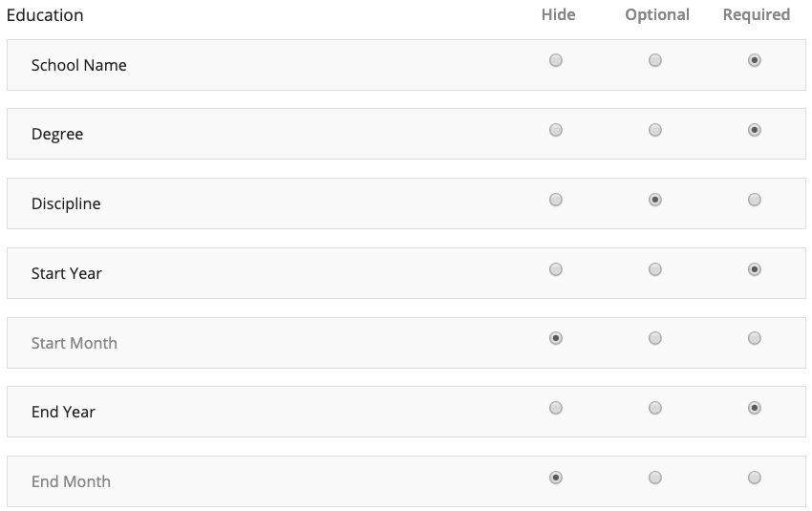
Task: Select Hide for Start Month
Action: pos(556,338)
